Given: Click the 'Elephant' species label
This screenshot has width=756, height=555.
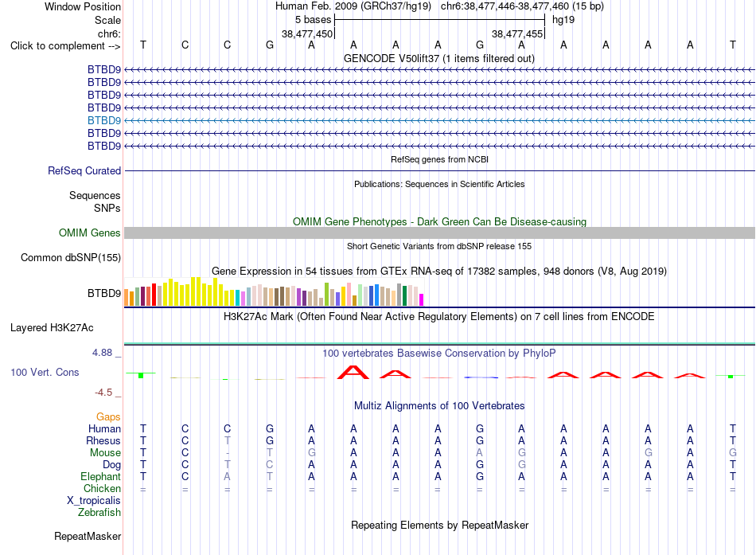Looking at the screenshot, I should [x=100, y=477].
